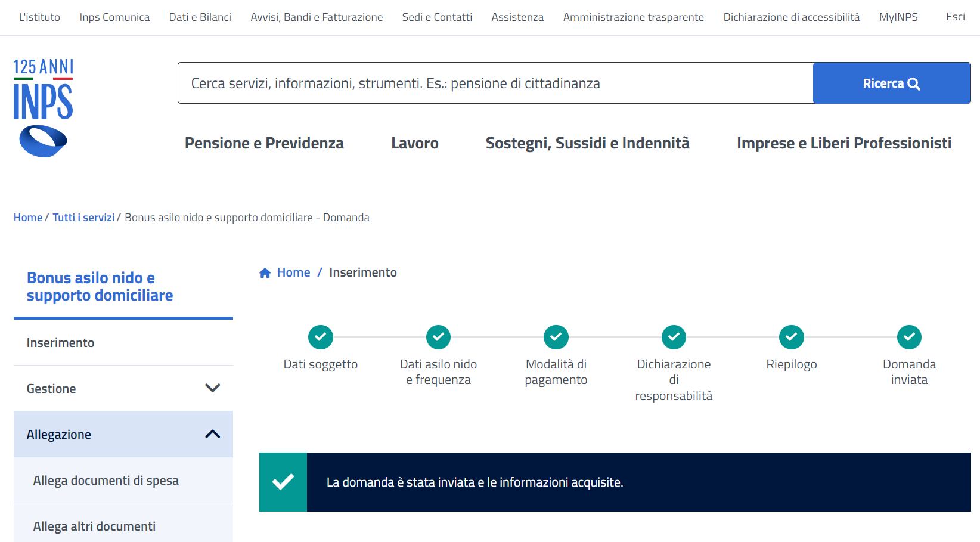This screenshot has width=980, height=542.
Task: Click Esci to log out
Action: (x=956, y=17)
